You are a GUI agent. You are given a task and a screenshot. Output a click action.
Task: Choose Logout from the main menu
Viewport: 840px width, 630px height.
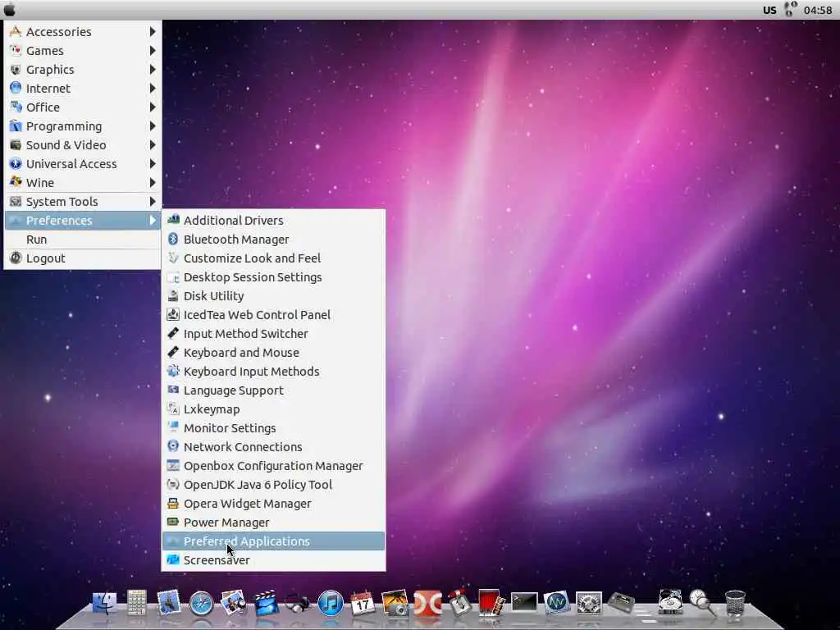pos(83,258)
